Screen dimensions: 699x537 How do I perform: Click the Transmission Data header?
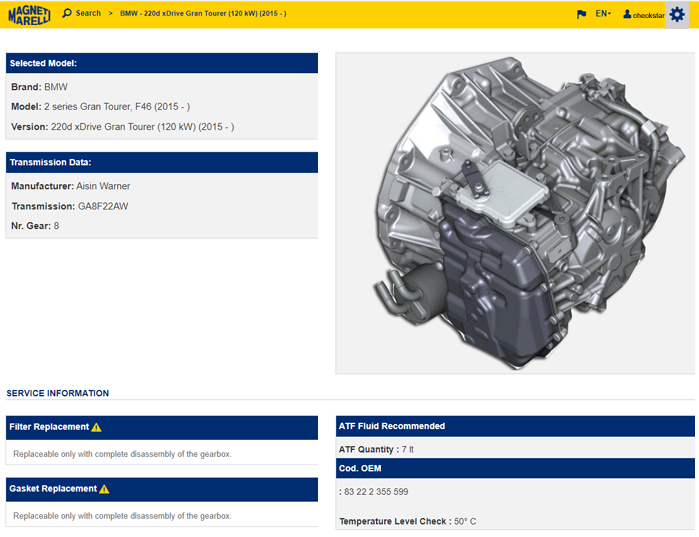tap(162, 162)
